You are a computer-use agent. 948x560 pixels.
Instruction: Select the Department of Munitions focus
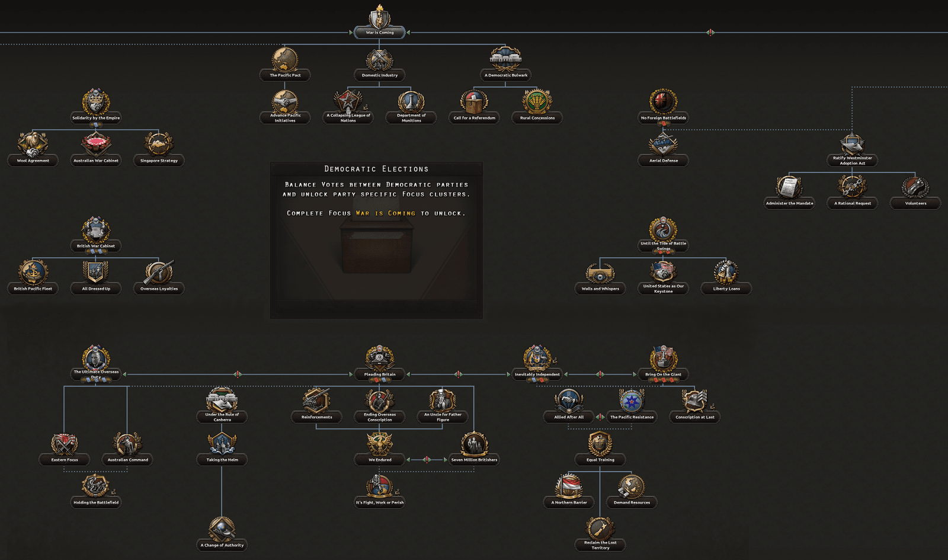click(411, 108)
